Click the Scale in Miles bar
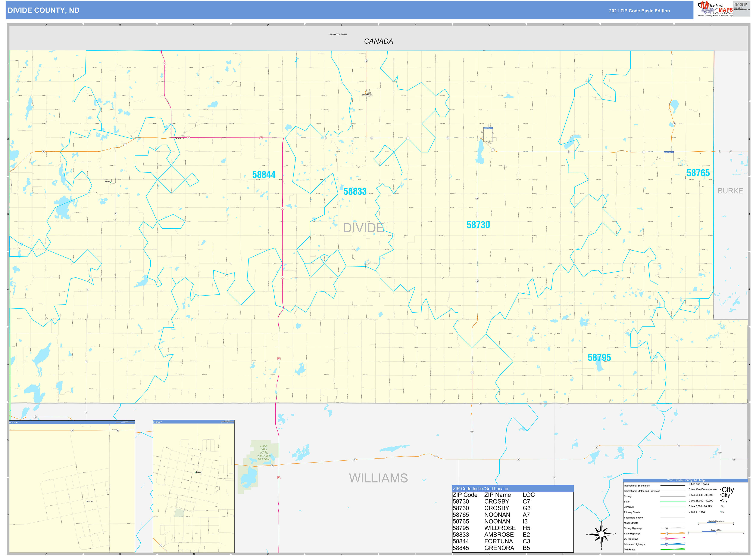Image resolution: width=756 pixels, height=556 pixels. pos(716,532)
